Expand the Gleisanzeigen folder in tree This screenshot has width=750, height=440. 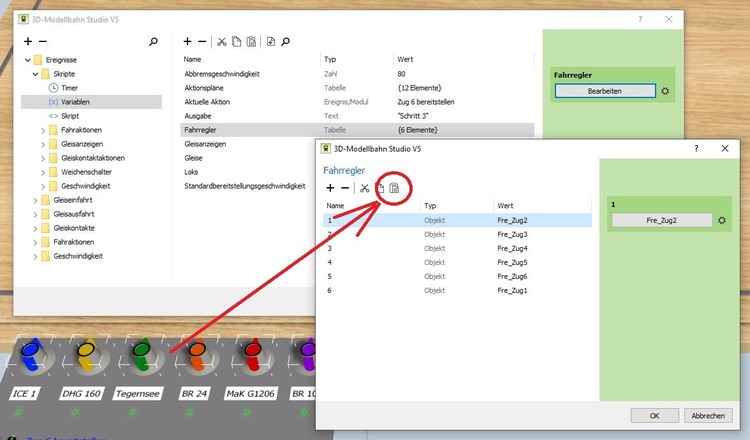(43, 144)
